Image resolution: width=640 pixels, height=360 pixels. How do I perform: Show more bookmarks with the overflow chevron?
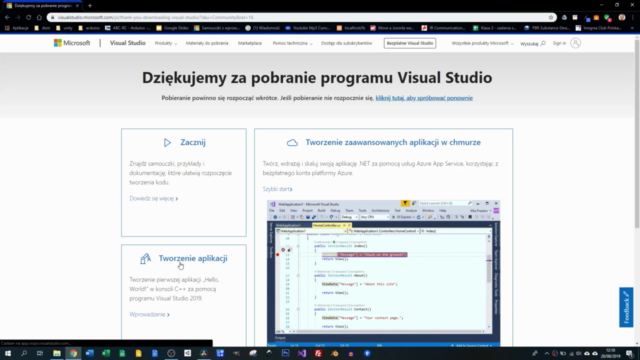[632, 28]
